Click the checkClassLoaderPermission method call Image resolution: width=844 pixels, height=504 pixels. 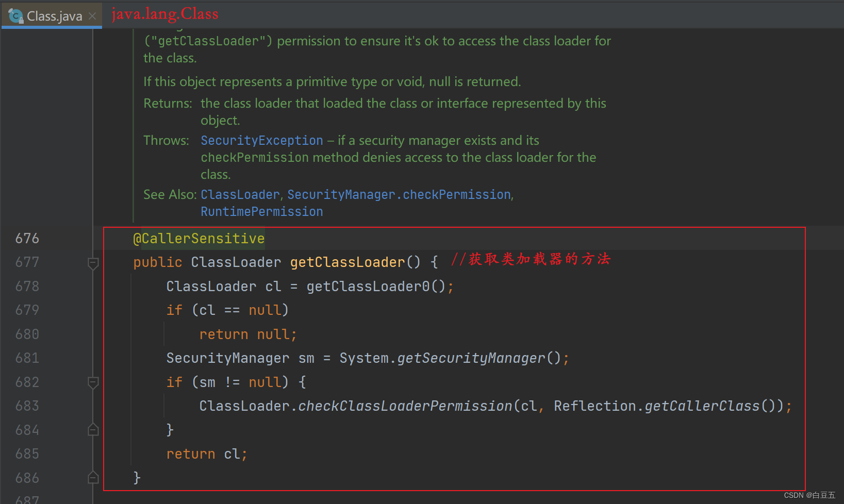click(x=405, y=406)
